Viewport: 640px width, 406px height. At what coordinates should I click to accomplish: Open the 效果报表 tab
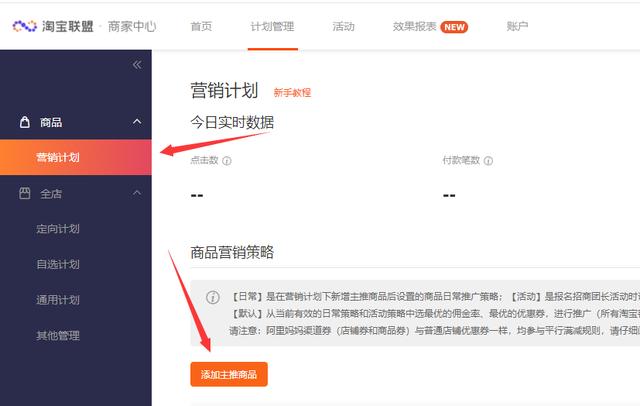[415, 27]
